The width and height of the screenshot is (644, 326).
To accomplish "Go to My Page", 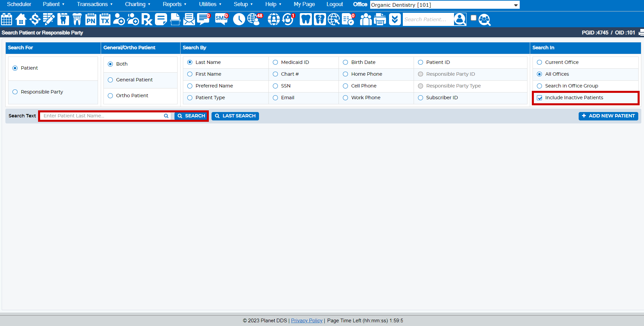I will pos(304,4).
